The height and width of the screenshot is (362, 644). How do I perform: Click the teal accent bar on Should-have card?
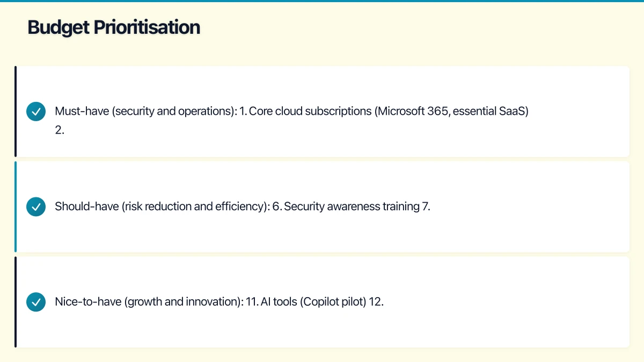(16, 206)
